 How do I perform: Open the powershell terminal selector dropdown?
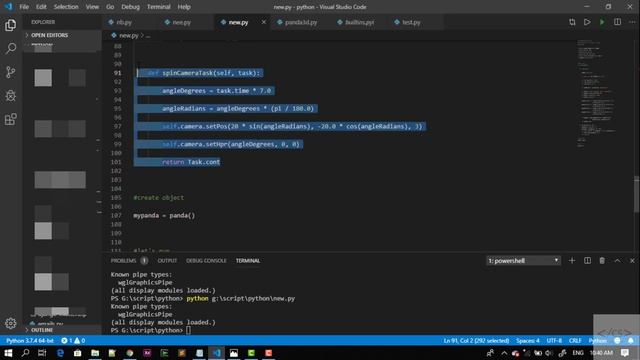(523, 260)
